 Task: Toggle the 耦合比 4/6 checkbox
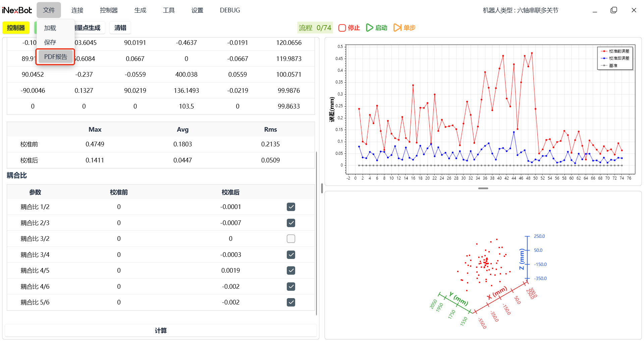[291, 286]
